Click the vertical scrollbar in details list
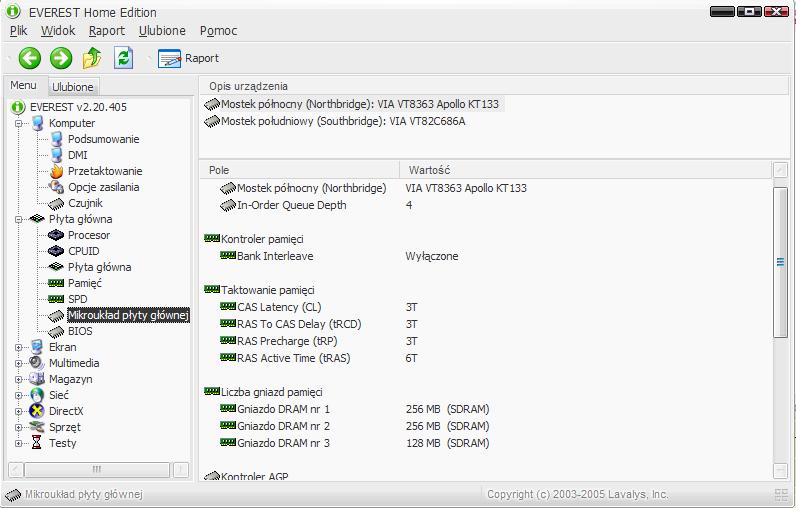 coord(781,320)
